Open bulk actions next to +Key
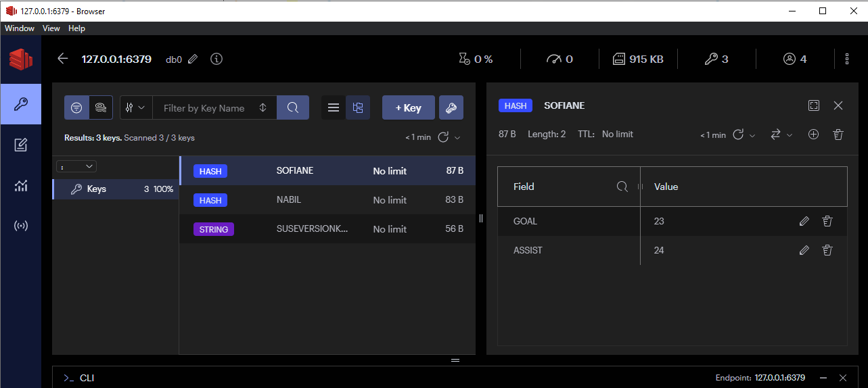Screen dimensions: 868x388 [x=451, y=107]
